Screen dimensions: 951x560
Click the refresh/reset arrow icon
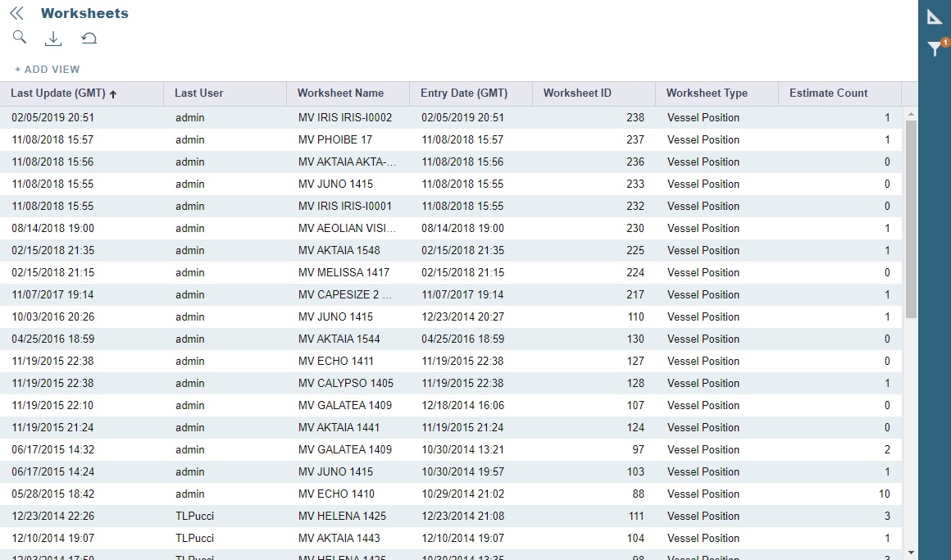pos(89,39)
